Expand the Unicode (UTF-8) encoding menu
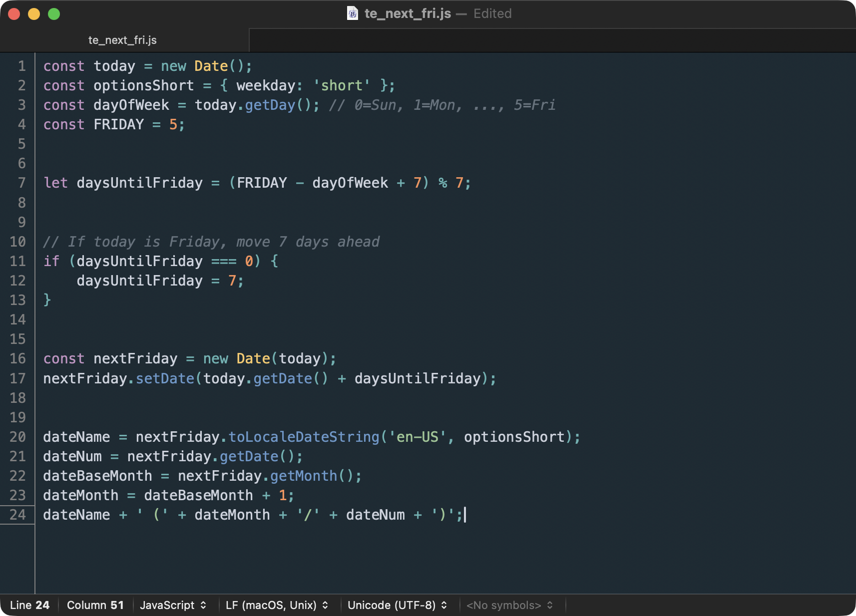856x616 pixels. (x=397, y=605)
